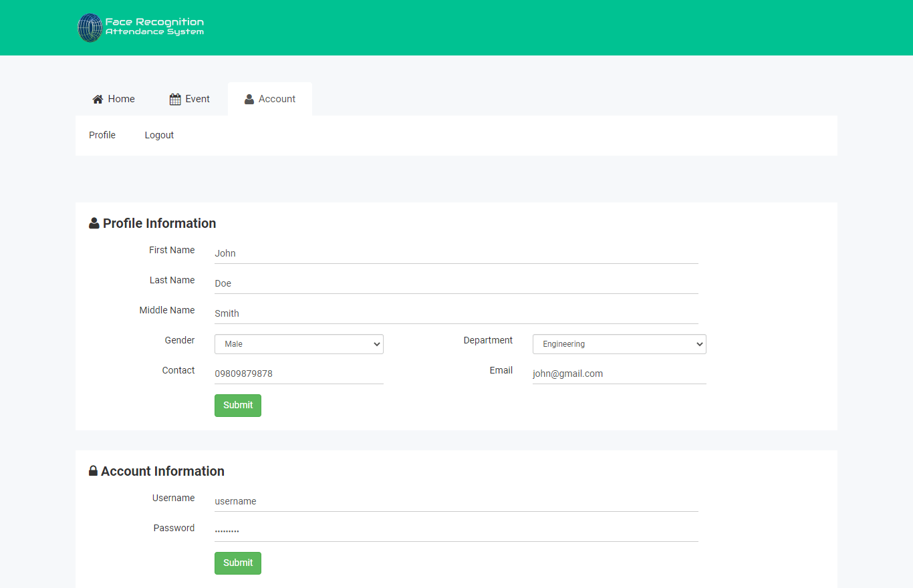
Task: Open the Department dropdown showing Engineering
Action: tap(620, 344)
